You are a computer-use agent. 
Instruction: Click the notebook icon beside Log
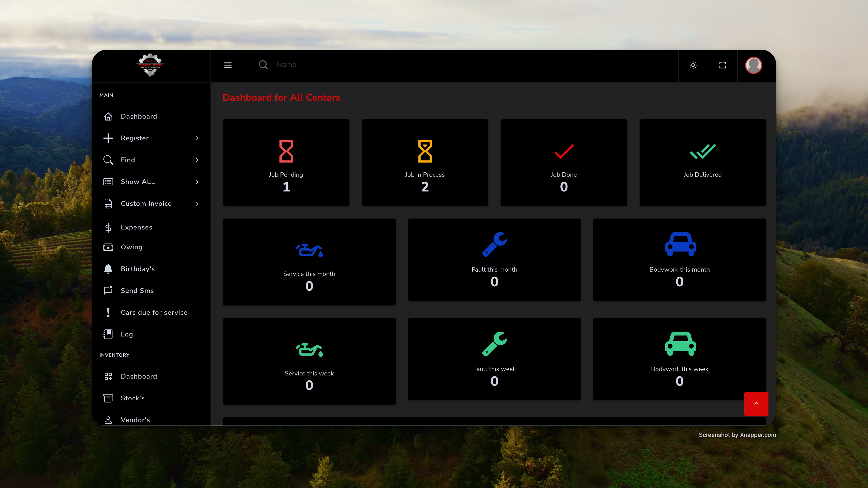pos(108,334)
